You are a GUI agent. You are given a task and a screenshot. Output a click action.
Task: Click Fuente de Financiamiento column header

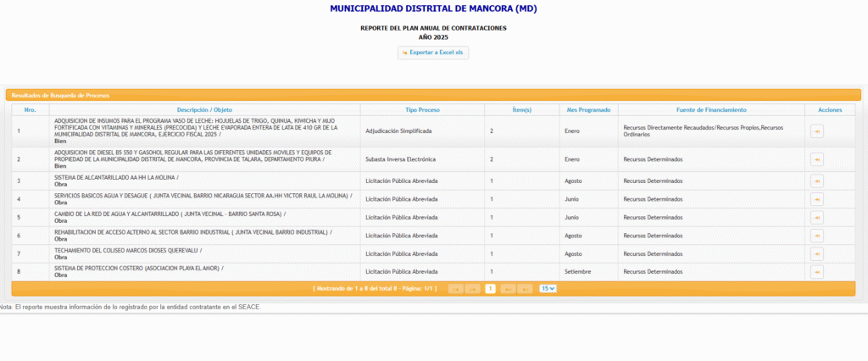point(710,110)
